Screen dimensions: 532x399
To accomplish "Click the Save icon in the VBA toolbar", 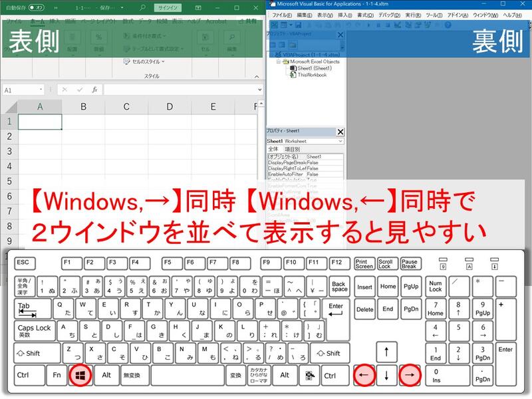I will point(298,25).
